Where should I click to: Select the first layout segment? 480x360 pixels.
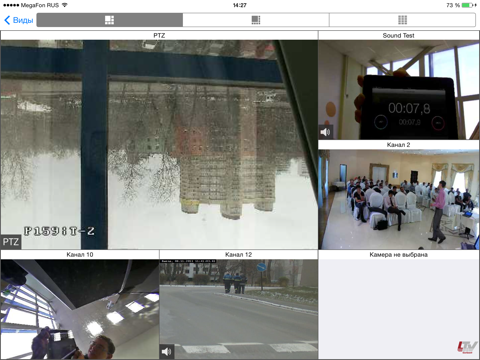tap(110, 20)
